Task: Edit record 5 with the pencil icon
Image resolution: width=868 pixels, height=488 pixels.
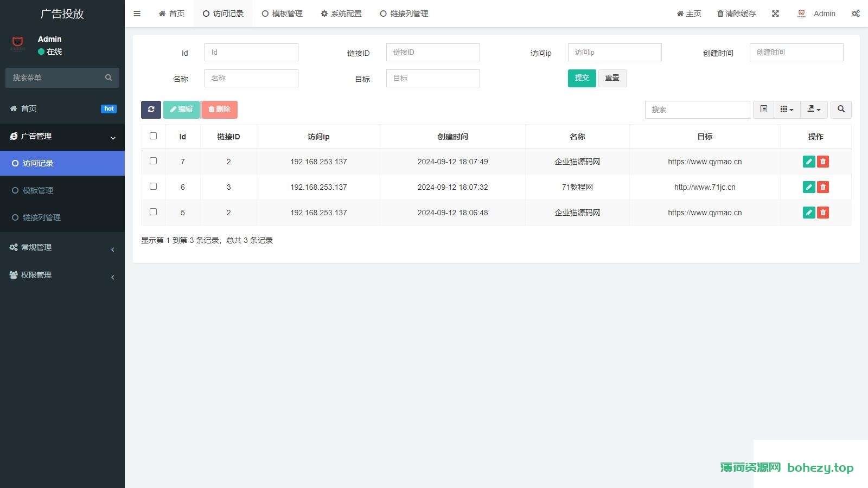Action: 809,213
